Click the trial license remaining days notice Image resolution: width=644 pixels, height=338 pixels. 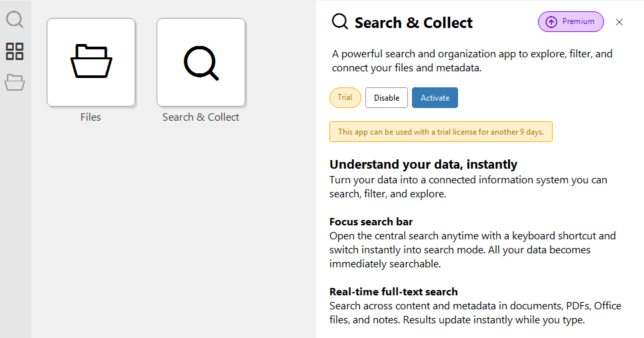click(441, 132)
